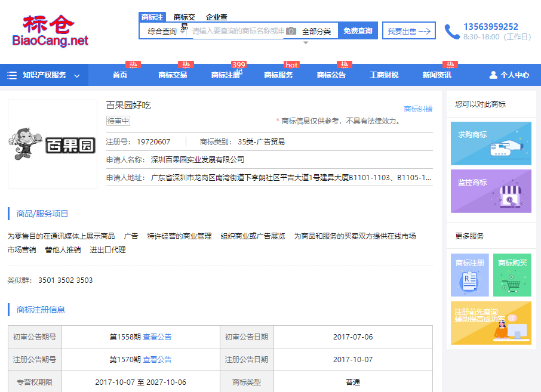Open 工商财税 in navigation bar
This screenshot has height=392, width=541.
pyautogui.click(x=385, y=75)
